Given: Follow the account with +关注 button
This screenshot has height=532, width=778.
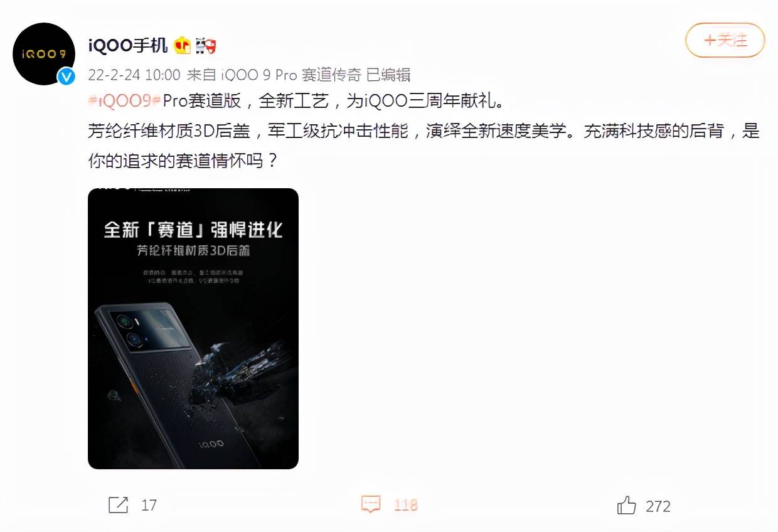Looking at the screenshot, I should pos(725,41).
